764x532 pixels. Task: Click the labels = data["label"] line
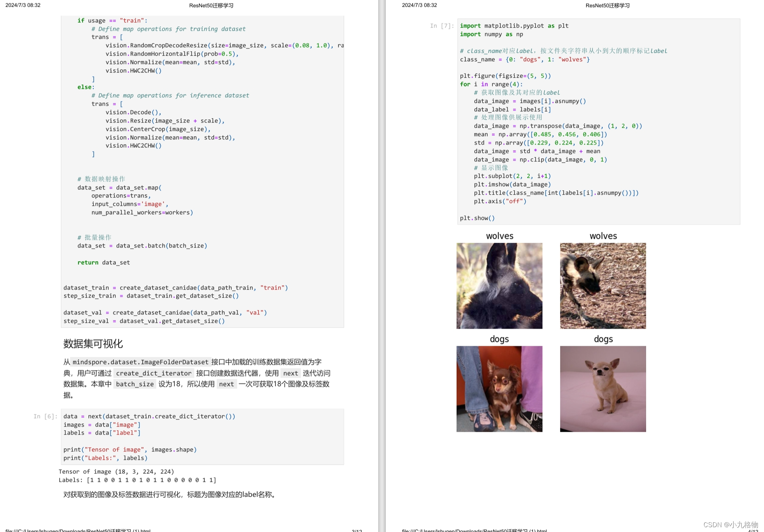coord(102,433)
